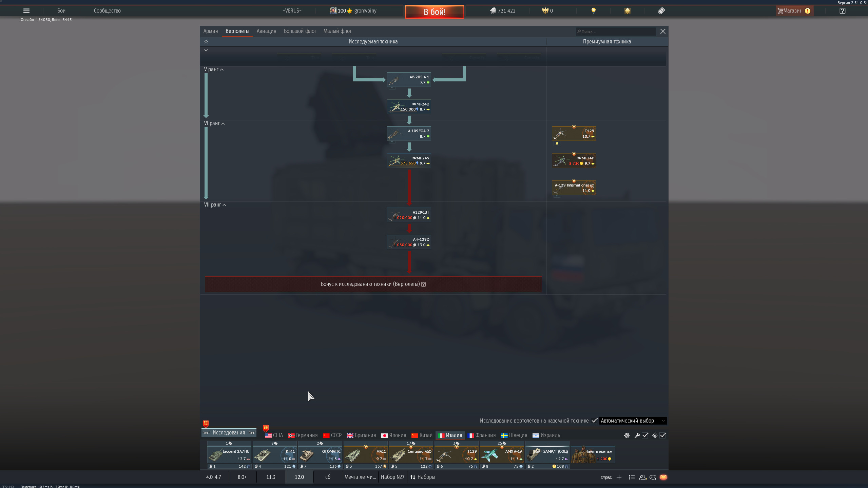Open the help question mark icon
This screenshot has width=868, height=488.
842,11
